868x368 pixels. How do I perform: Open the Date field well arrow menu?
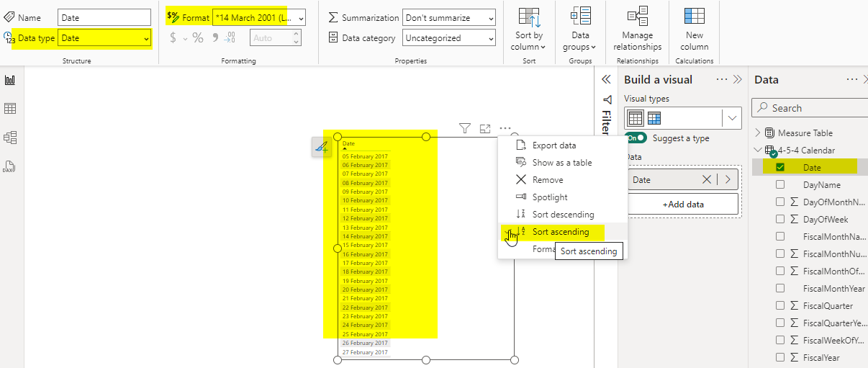pos(728,179)
